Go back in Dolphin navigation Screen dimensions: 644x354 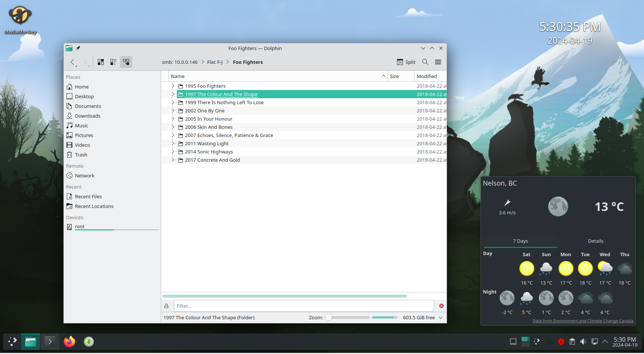pos(73,62)
